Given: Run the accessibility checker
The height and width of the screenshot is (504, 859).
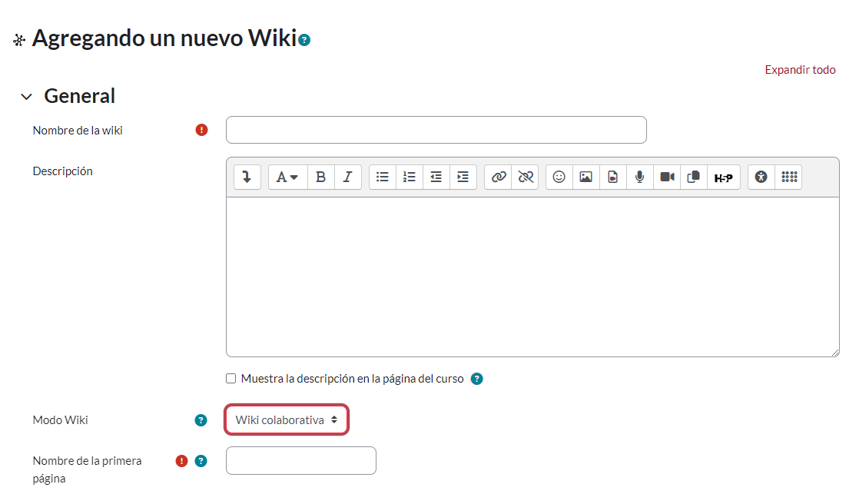Looking at the screenshot, I should tap(761, 177).
